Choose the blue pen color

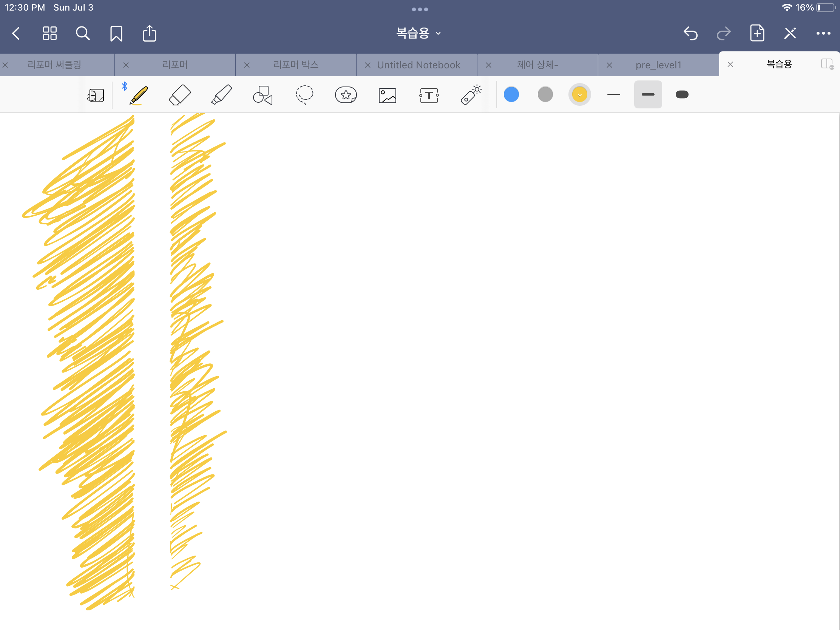pyautogui.click(x=511, y=94)
